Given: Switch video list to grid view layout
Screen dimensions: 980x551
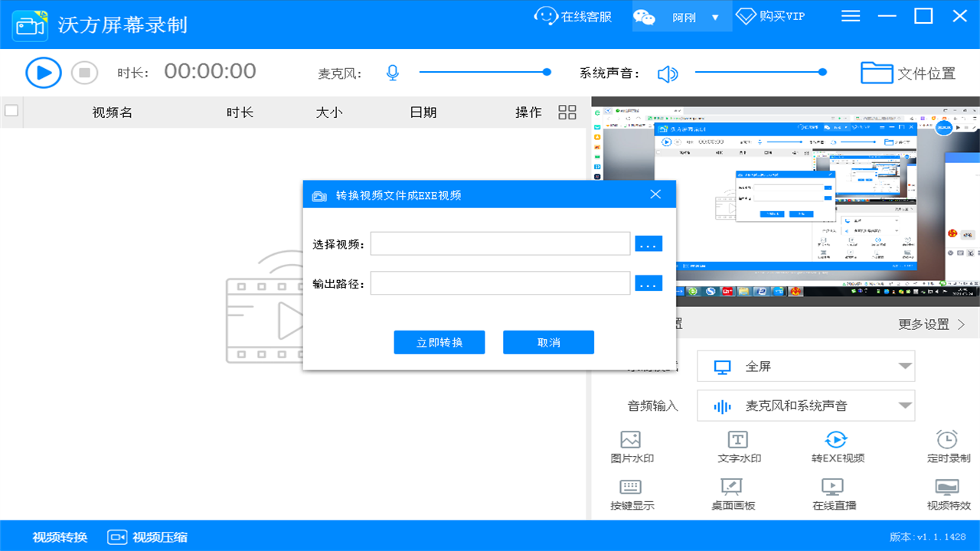Looking at the screenshot, I should point(567,112).
